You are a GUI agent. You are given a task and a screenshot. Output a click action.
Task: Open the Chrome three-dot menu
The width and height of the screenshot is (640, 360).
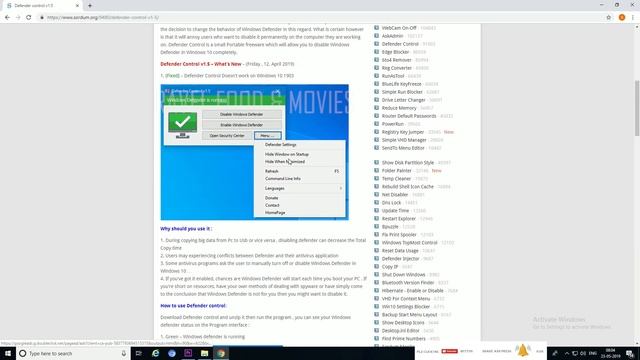[x=633, y=18]
